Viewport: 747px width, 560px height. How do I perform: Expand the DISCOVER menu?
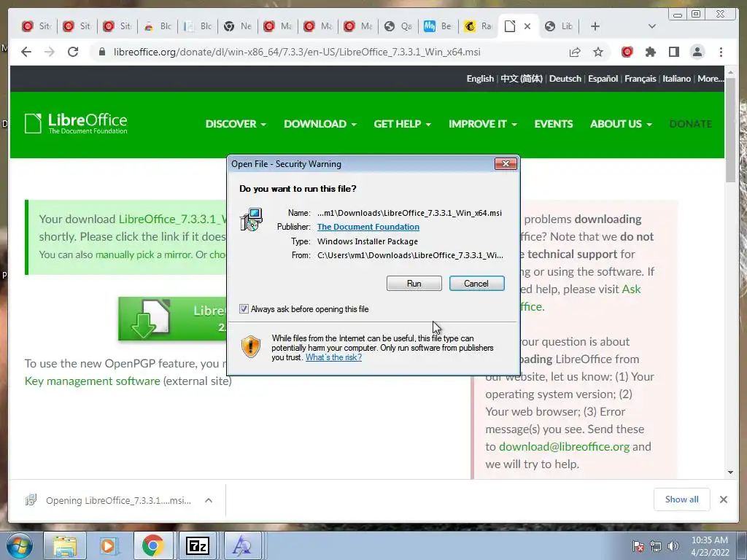(236, 124)
